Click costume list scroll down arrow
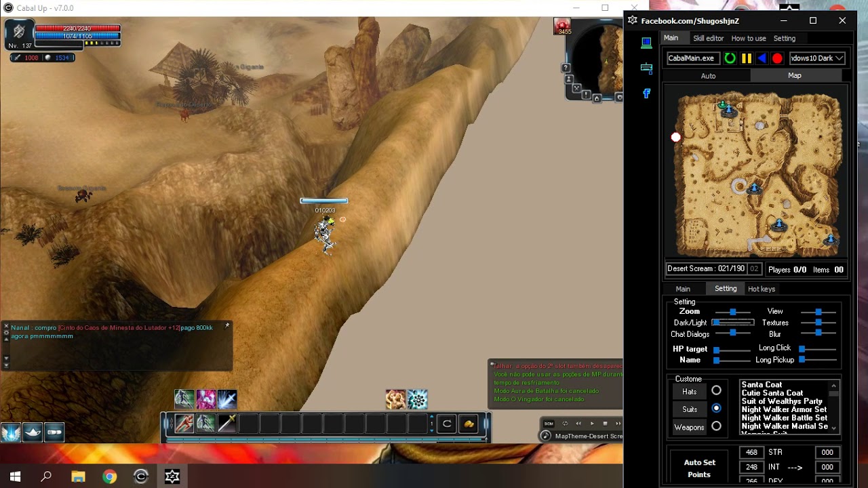 (834, 428)
